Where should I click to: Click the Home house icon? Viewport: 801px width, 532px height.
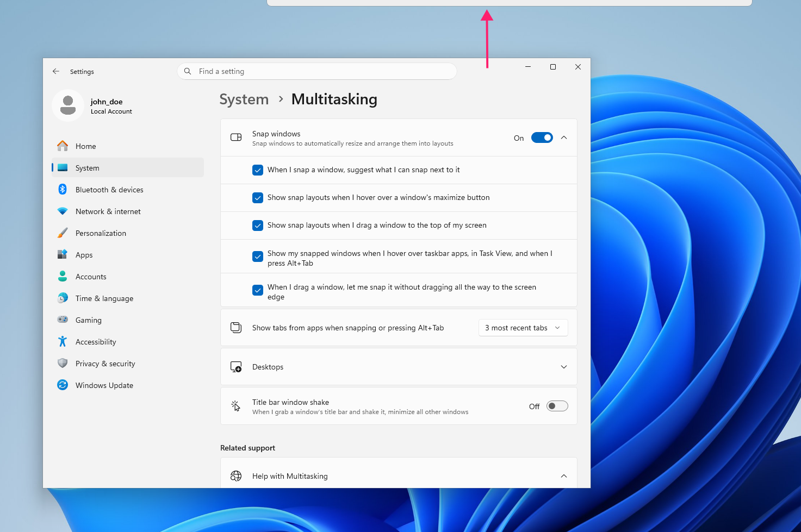coord(63,146)
